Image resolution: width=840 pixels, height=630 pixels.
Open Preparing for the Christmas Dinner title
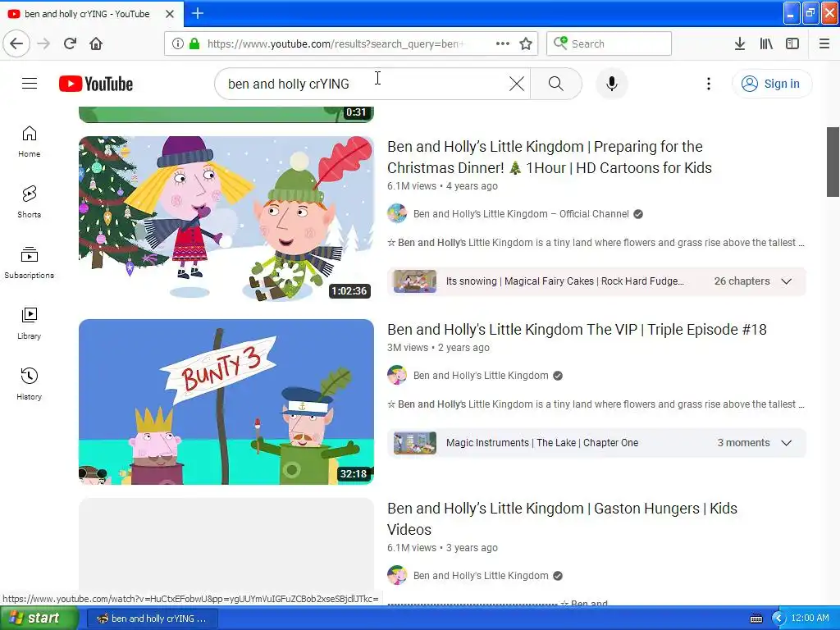pyautogui.click(x=549, y=157)
